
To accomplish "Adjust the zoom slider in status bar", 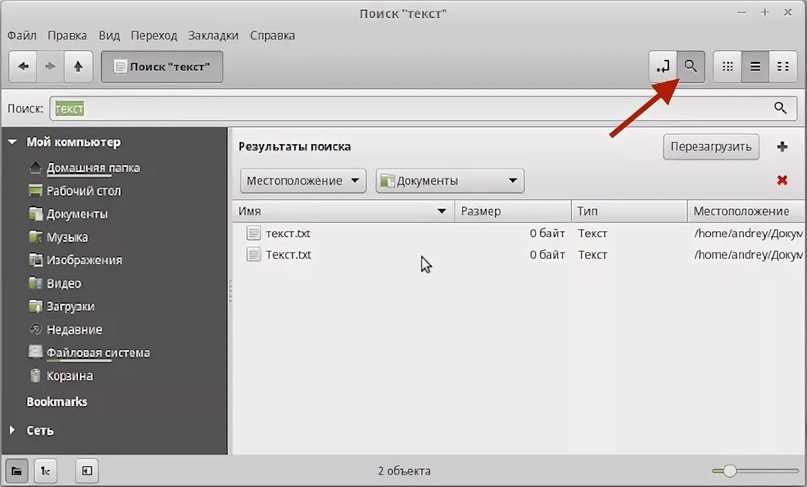I will (730, 470).
